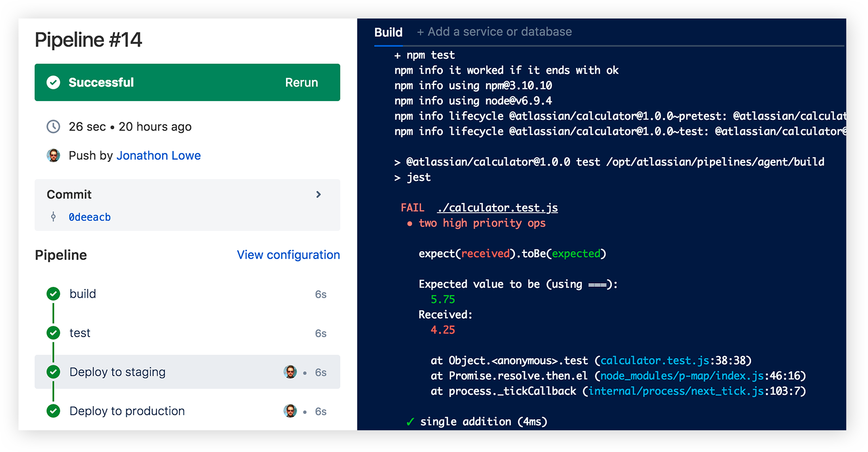Click avatar on Deploy to production row

[x=290, y=411]
